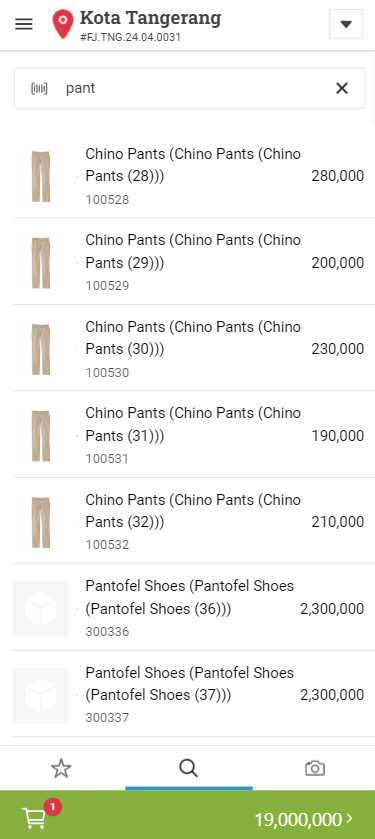Add Chino Pants (30) priced 230,000
This screenshot has height=839, width=375.
[188, 348]
